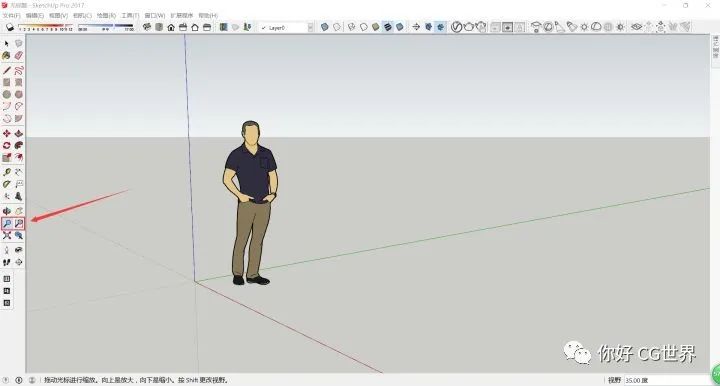Click the Zoom Extents tool

[x=6, y=235]
